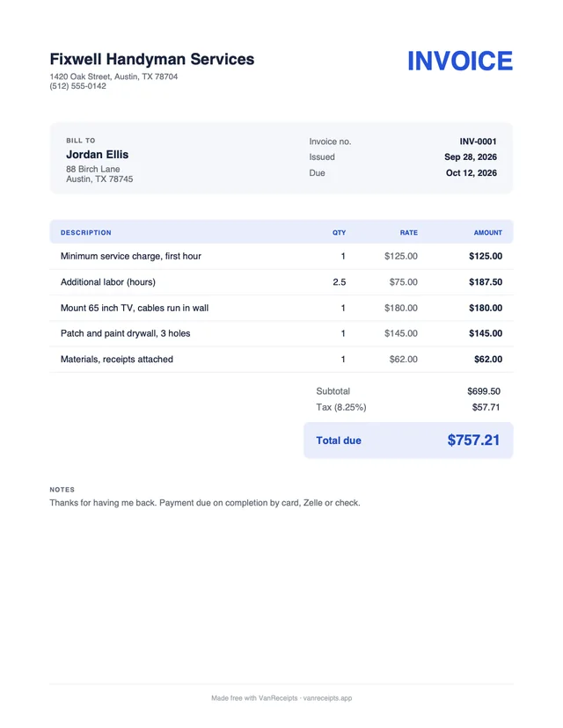Click the $145.00 rate for drywall patch
The image size is (563, 728).
(x=401, y=333)
